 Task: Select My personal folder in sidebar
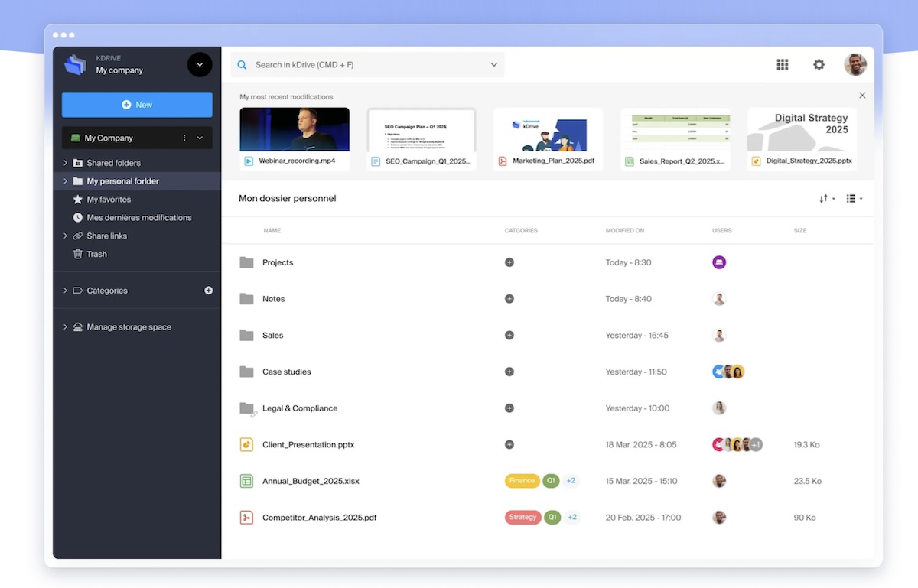[123, 181]
